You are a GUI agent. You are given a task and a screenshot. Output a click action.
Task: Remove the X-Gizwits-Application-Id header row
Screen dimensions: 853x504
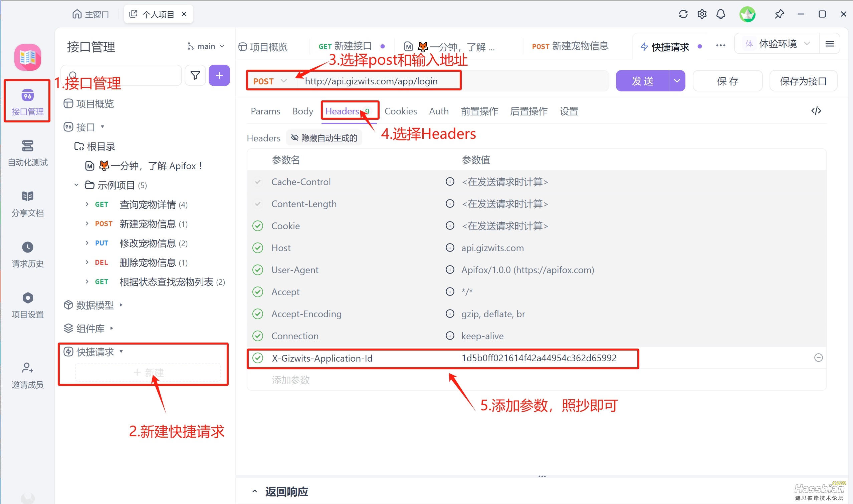pyautogui.click(x=818, y=358)
